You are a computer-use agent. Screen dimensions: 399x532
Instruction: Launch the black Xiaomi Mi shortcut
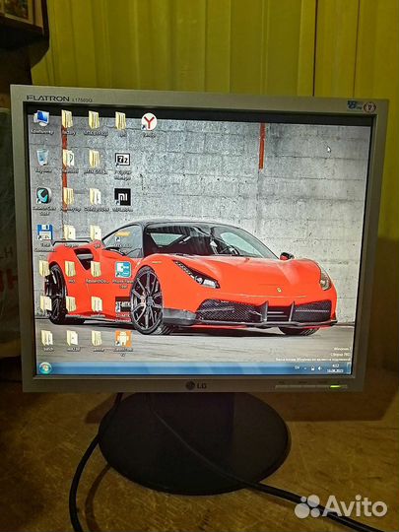click(x=122, y=197)
